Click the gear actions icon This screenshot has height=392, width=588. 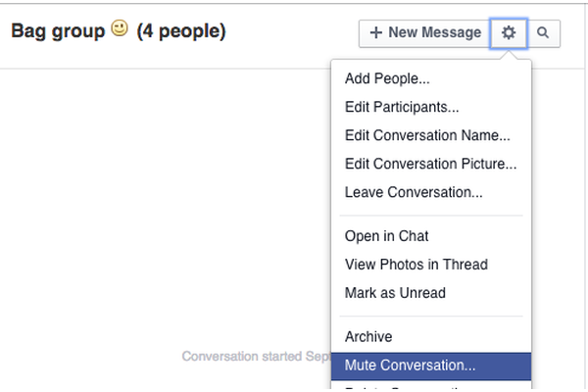click(x=509, y=32)
